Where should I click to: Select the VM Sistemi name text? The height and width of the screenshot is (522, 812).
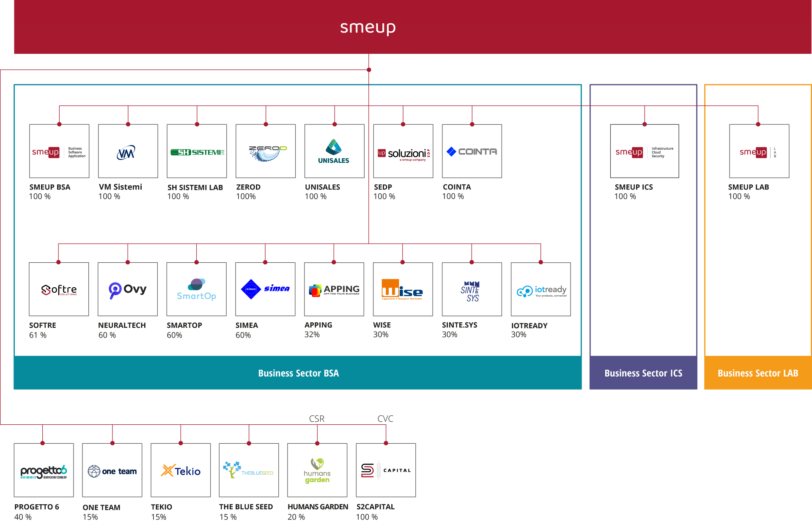pyautogui.click(x=121, y=187)
